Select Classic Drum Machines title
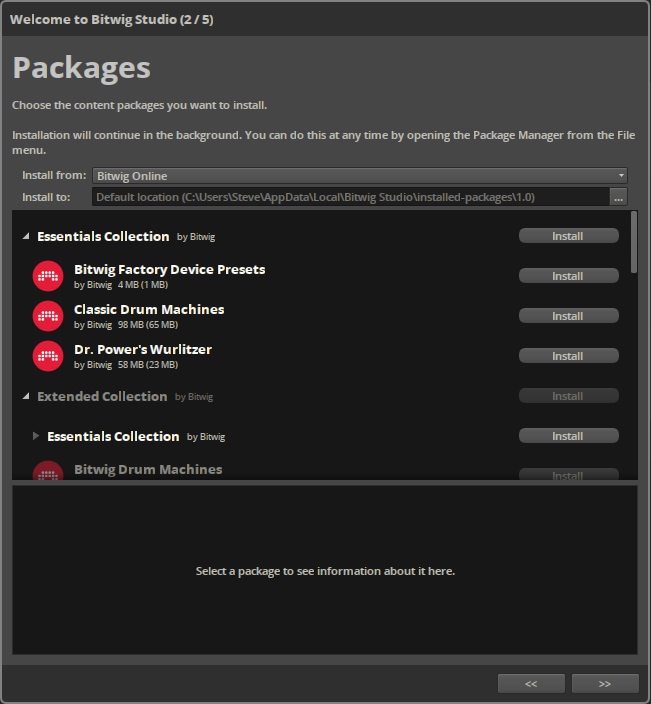The width and height of the screenshot is (651, 704). point(149,309)
